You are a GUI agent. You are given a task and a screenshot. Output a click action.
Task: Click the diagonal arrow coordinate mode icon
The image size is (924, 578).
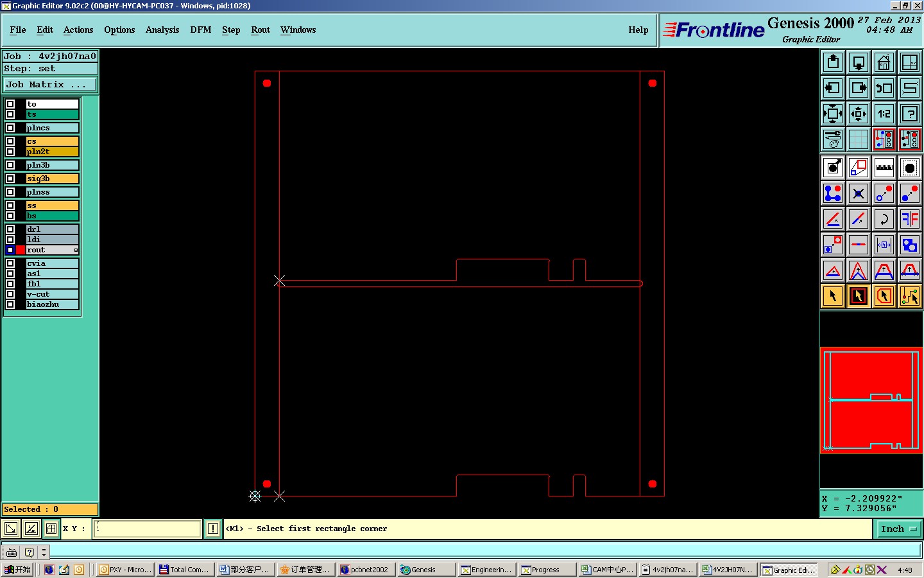pyautogui.click(x=11, y=529)
